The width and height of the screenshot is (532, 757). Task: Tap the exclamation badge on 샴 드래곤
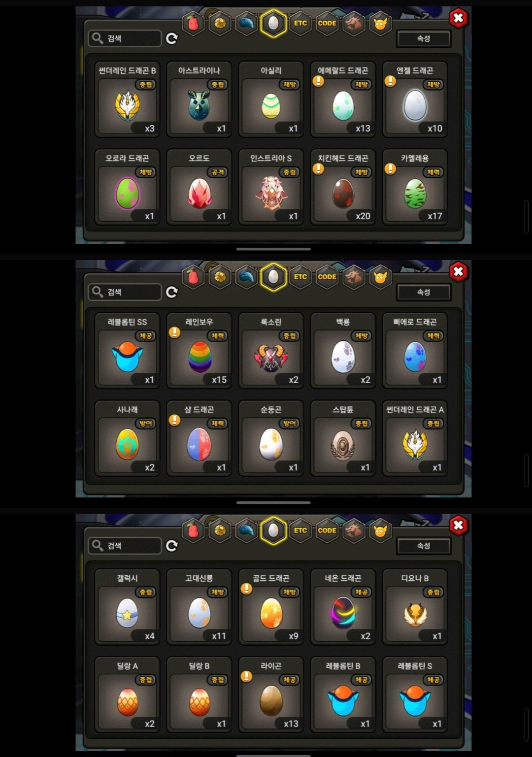174,420
